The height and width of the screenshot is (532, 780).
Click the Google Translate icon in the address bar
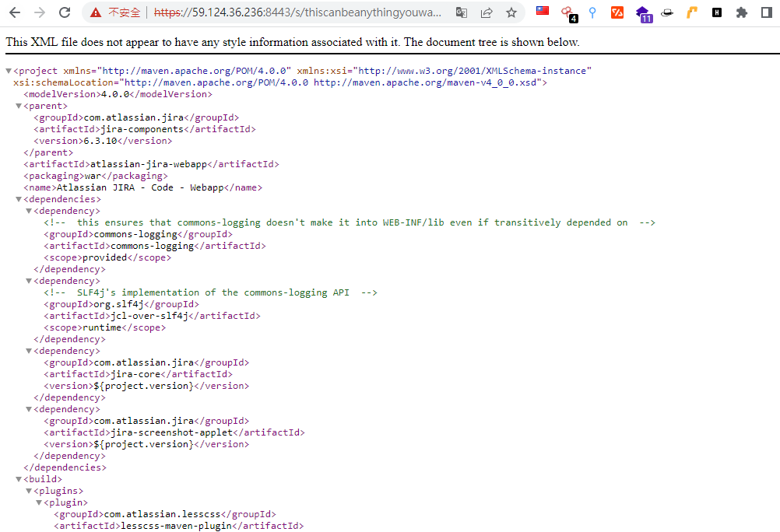pos(461,12)
